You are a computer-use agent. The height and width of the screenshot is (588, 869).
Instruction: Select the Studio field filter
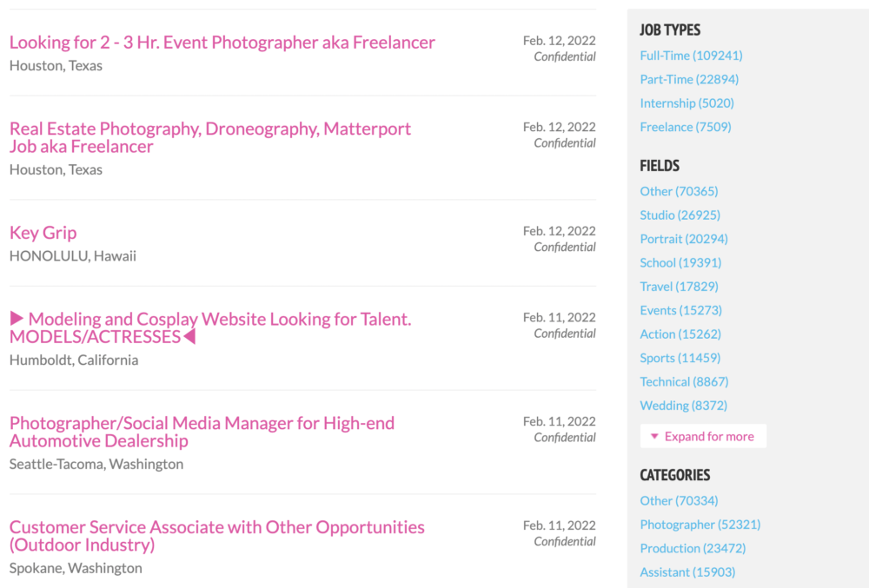680,215
